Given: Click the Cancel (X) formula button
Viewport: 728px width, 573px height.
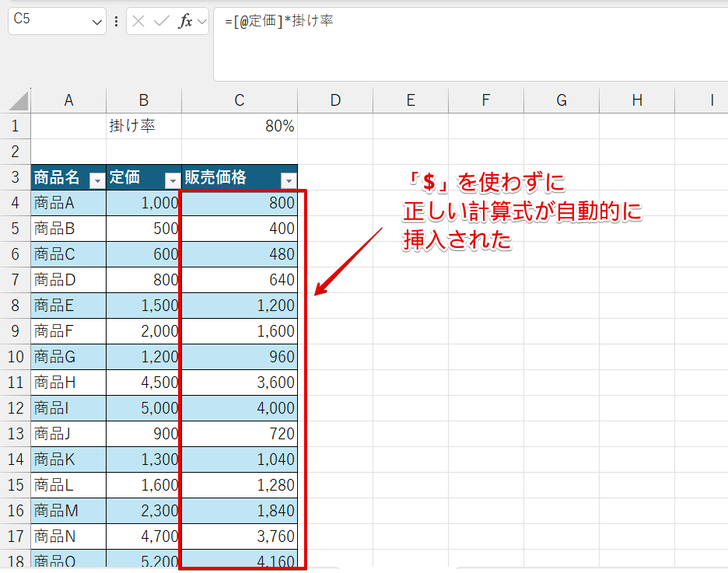Looking at the screenshot, I should coord(138,21).
